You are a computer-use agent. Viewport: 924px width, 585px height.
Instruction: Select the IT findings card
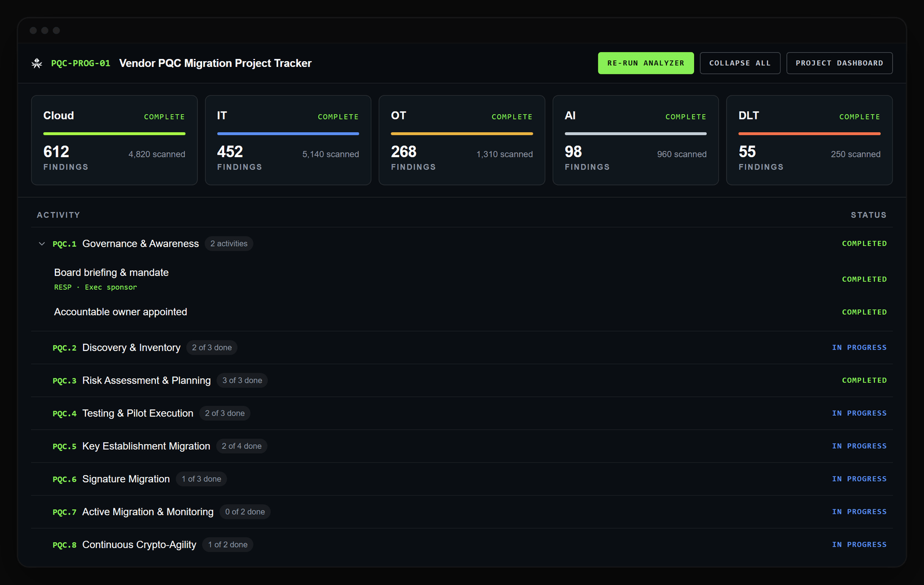pos(288,140)
